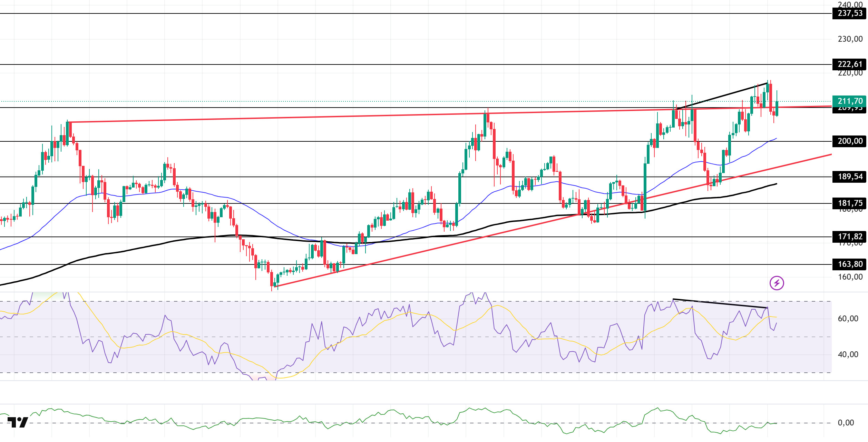
Task: Click the 40,00 RSI axis label
Action: click(x=848, y=355)
